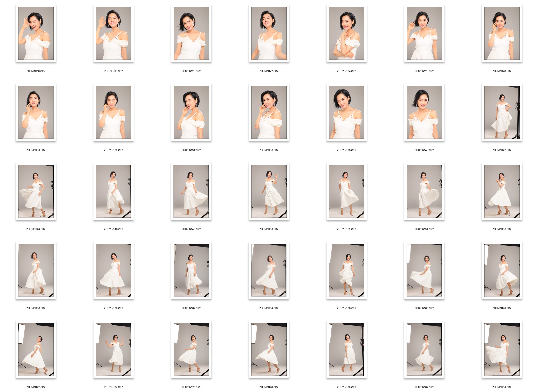
Task: Select the ZHUYIN172.CR2 thumbnail
Action: (36, 350)
